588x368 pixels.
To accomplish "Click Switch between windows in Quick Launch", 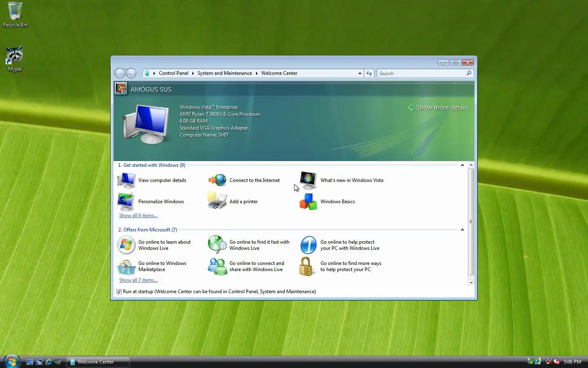I will (39, 362).
